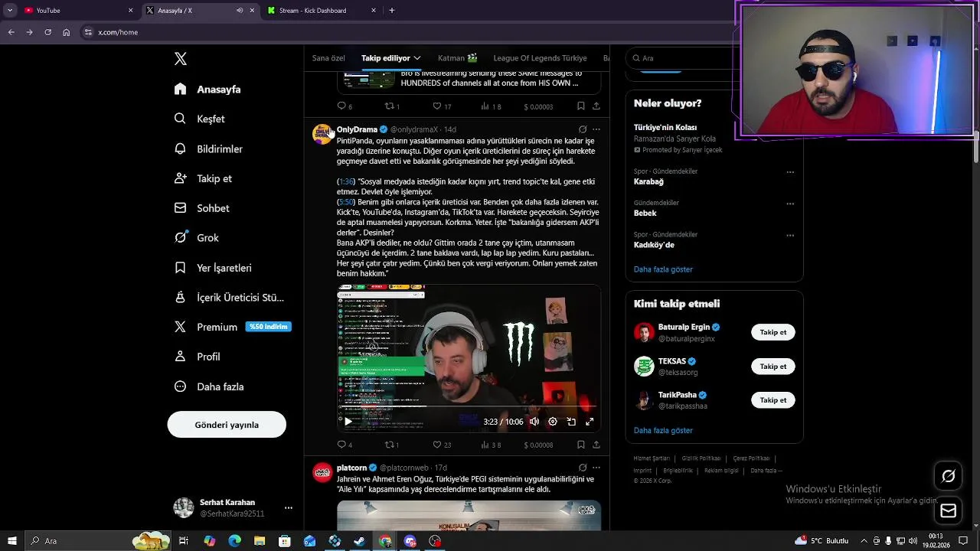Show more trends via Daha fazla göster
The width and height of the screenshot is (980, 551).
point(663,269)
